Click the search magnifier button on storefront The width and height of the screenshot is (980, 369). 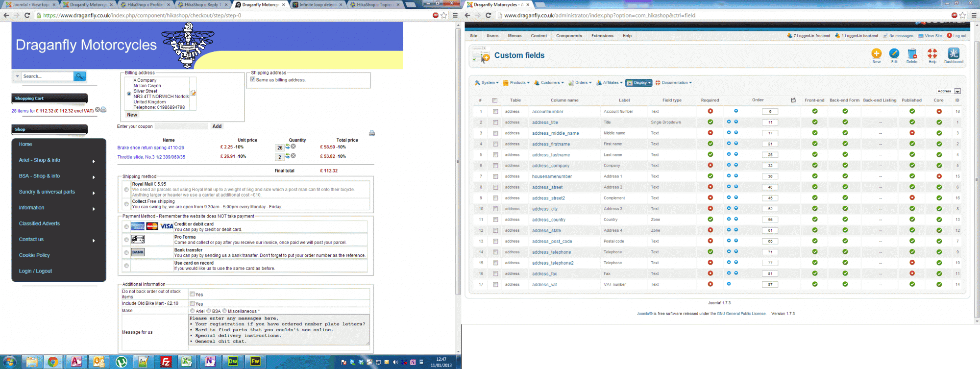(79, 76)
